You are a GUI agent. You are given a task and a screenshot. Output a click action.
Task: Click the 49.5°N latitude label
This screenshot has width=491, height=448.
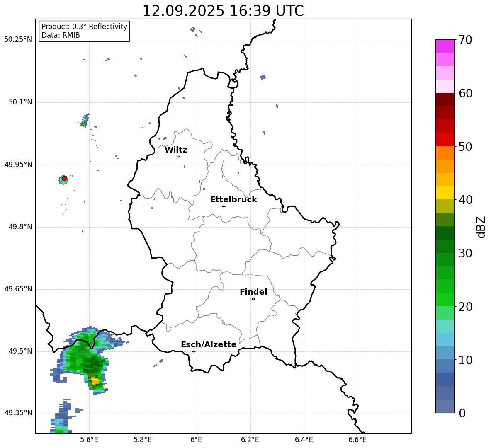click(x=20, y=351)
